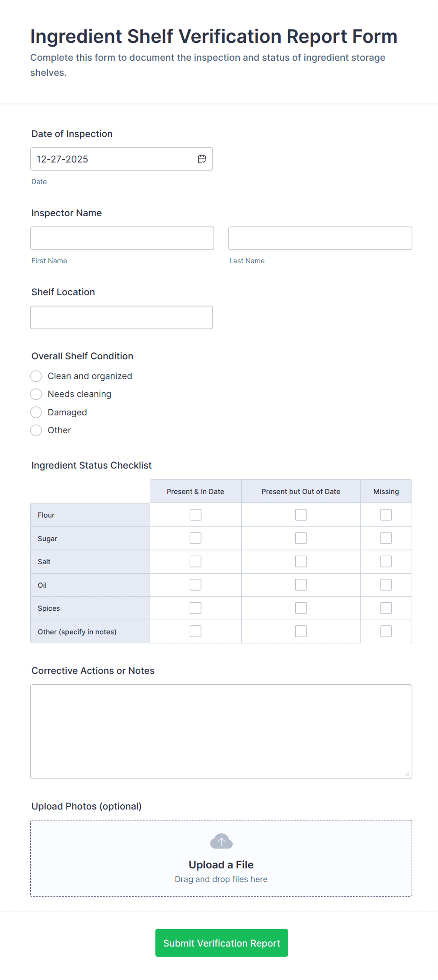The width and height of the screenshot is (438, 980).
Task: Click the Corrective Actions or Notes textarea
Action: (221, 731)
